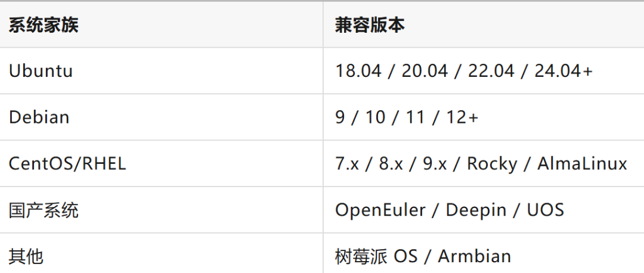
Task: Click the text 18.04 in Ubuntu row
Action: tap(358, 70)
